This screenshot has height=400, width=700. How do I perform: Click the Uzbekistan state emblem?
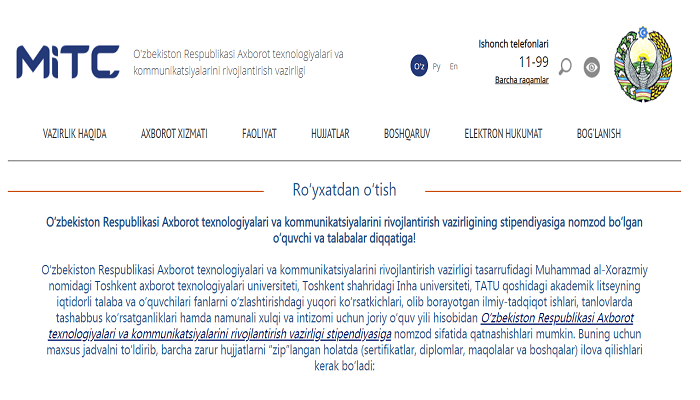tap(643, 65)
